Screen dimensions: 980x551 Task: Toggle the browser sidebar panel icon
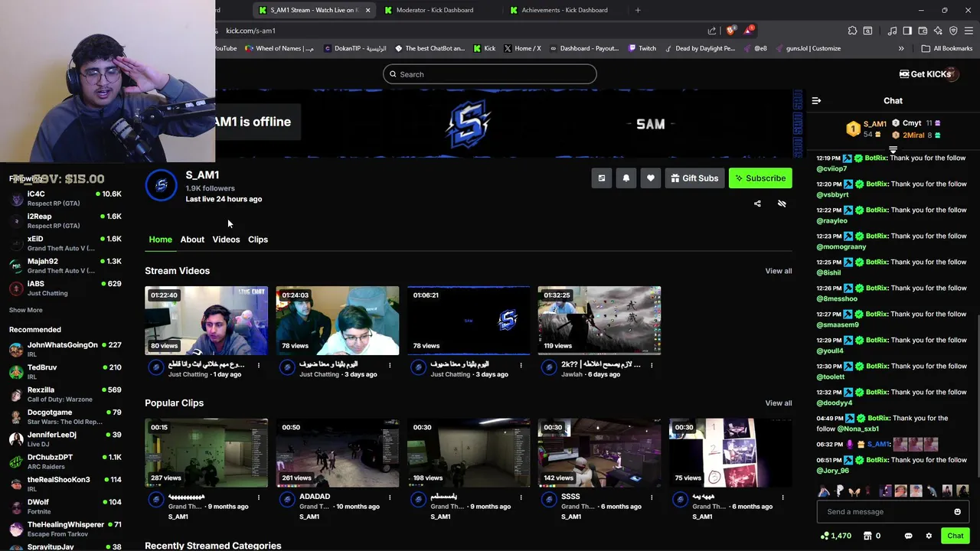pos(907,31)
